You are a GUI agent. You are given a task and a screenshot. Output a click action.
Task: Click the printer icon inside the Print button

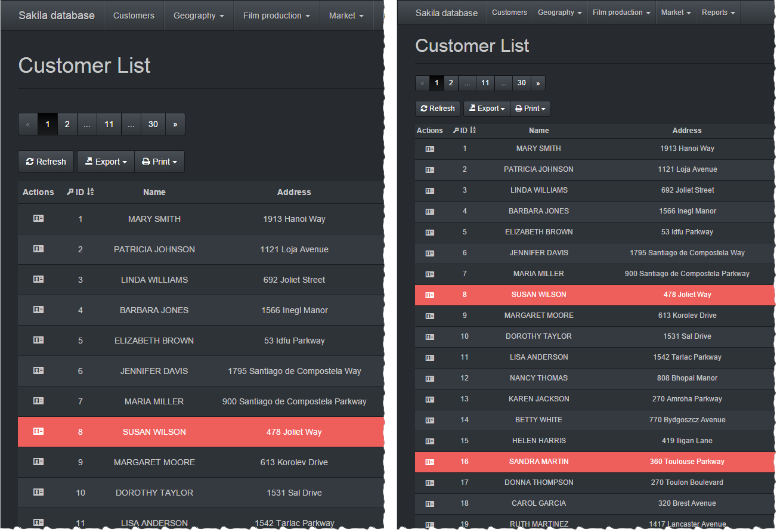click(518, 109)
